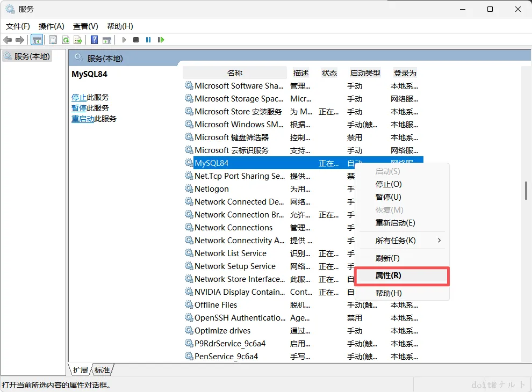Click the Pause Service toolbar icon

pyautogui.click(x=148, y=40)
